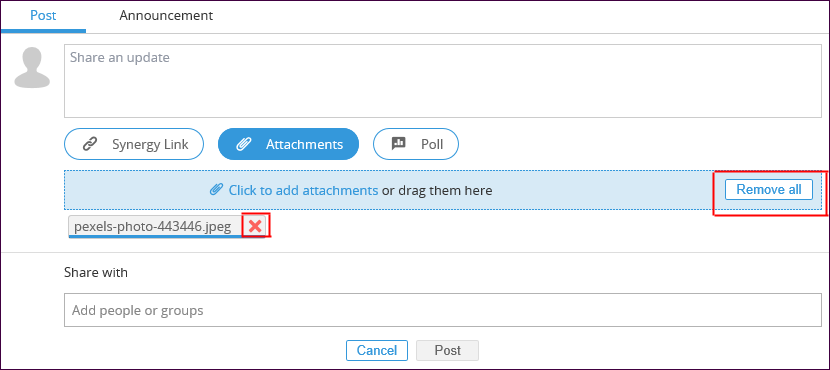Click the 'Click to add attachments' link
The image size is (830, 370).
303,190
